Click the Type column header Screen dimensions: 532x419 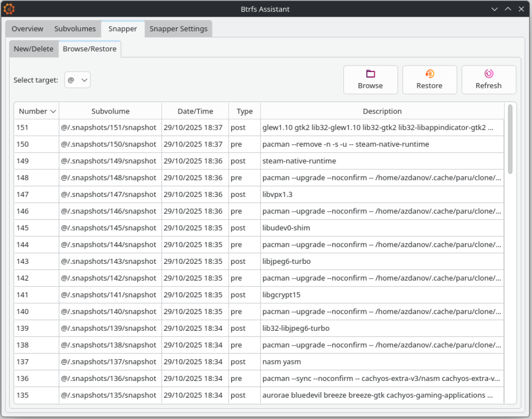[244, 111]
